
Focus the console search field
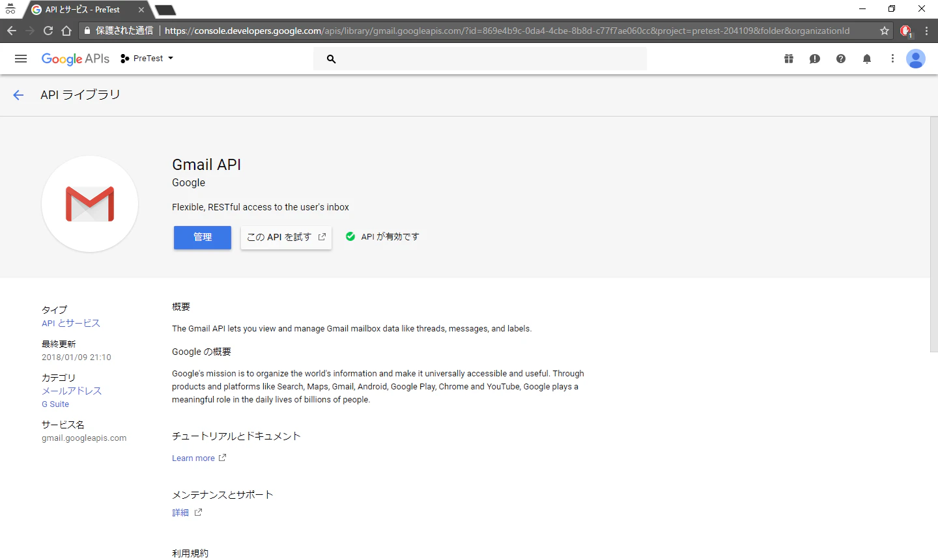tap(480, 59)
